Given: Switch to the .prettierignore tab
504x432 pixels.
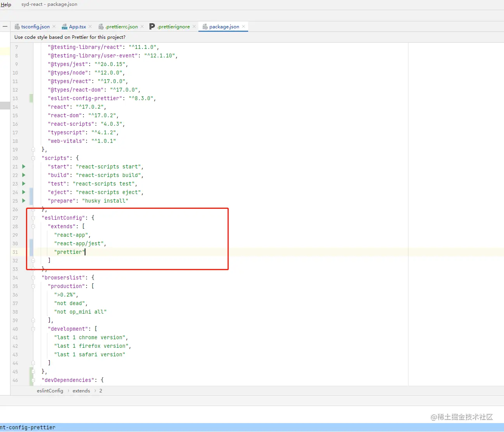Looking at the screenshot, I should pyautogui.click(x=173, y=27).
